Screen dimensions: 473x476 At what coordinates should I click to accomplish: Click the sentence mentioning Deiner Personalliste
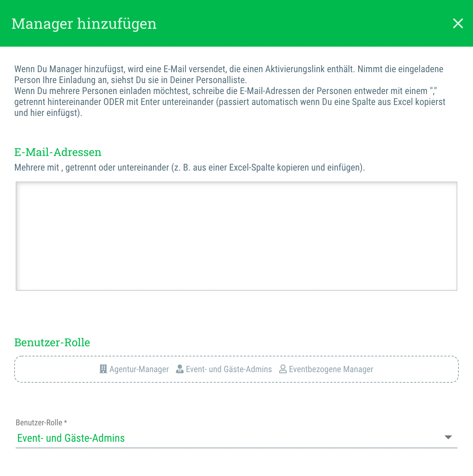(x=130, y=80)
